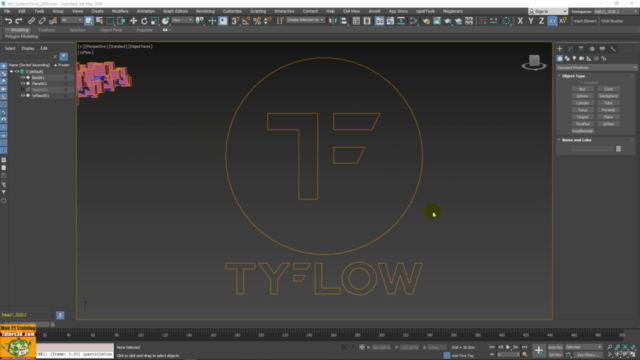Screen dimensions: 640x360
Task: Click the Sphere primitive button
Action: pos(582,96)
